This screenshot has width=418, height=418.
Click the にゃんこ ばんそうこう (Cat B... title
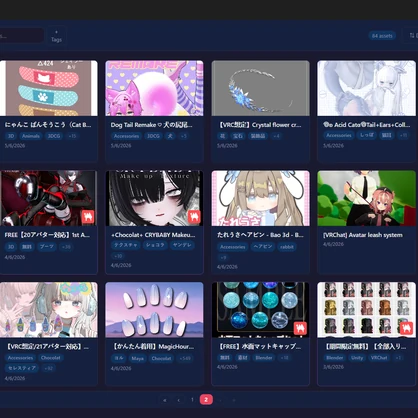48,125
